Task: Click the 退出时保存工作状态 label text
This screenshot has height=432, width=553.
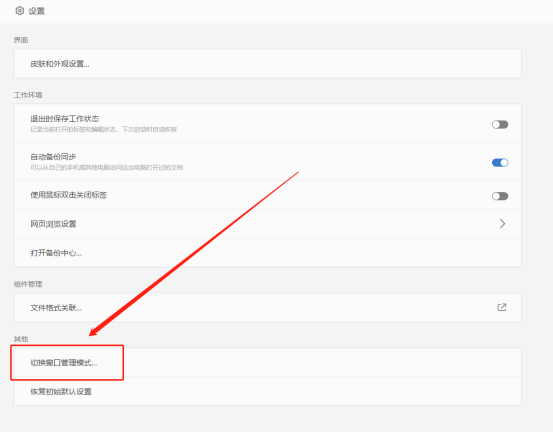Action: 65,119
